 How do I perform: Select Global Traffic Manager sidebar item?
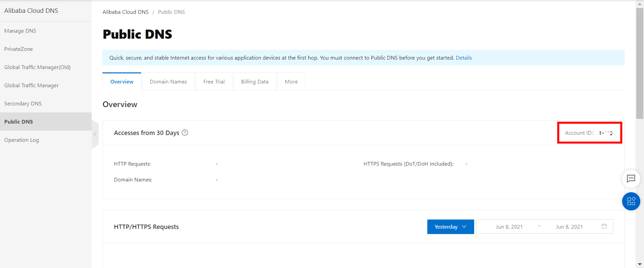coord(46,85)
